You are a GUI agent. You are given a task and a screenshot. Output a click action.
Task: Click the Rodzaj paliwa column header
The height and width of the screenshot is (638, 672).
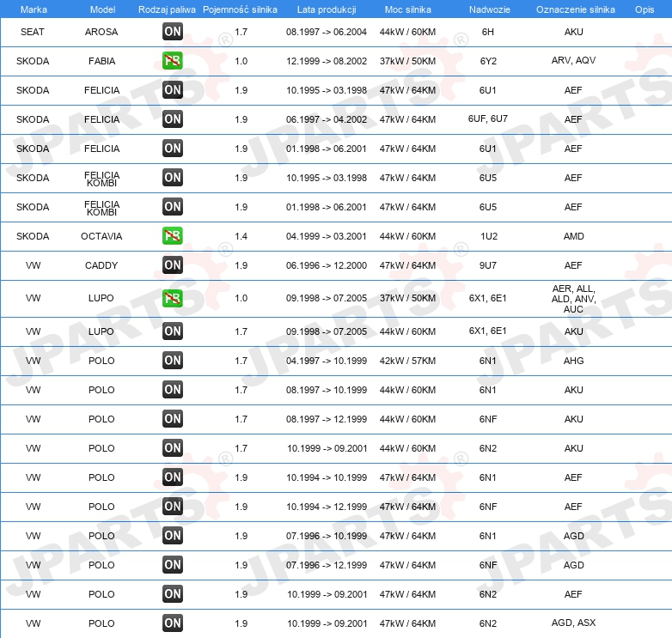tap(167, 9)
